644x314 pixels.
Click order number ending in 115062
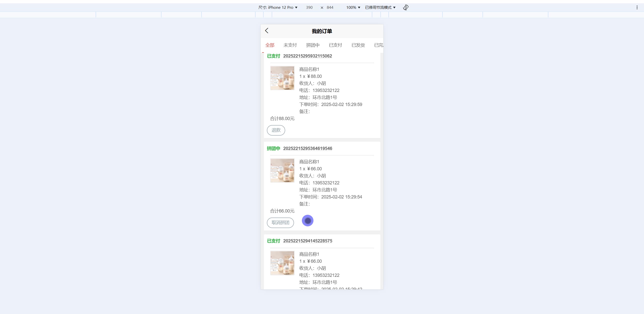pos(307,56)
